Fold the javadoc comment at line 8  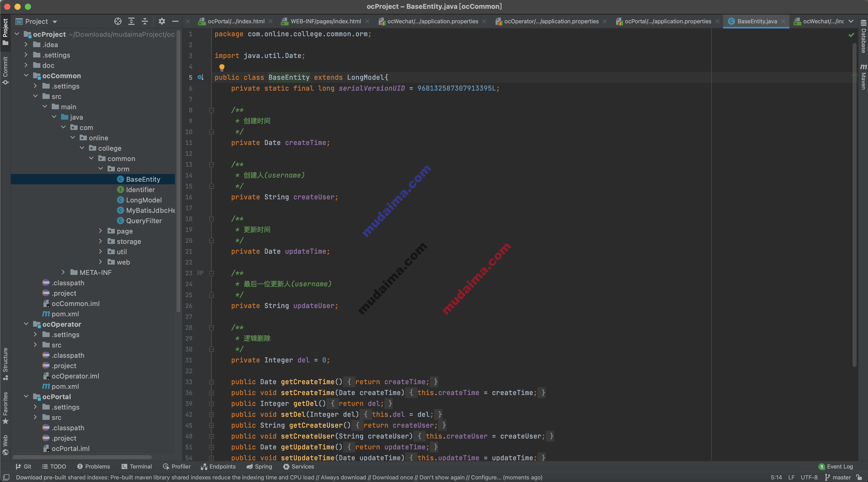(212, 110)
